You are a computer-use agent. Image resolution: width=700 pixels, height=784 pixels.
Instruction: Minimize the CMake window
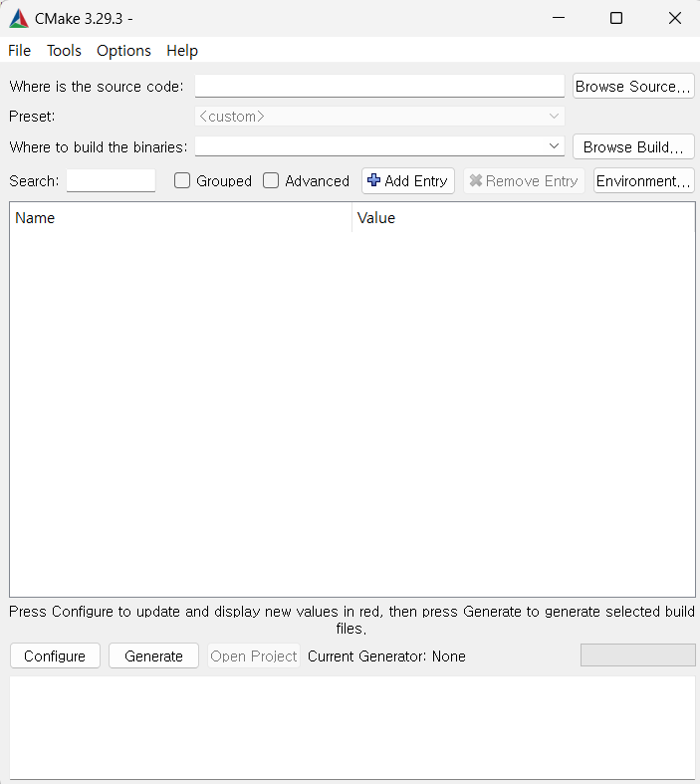pos(559,18)
